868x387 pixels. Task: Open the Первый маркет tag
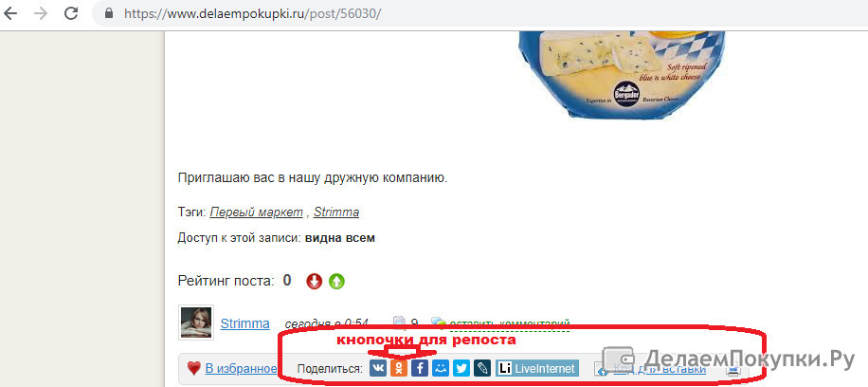256,212
